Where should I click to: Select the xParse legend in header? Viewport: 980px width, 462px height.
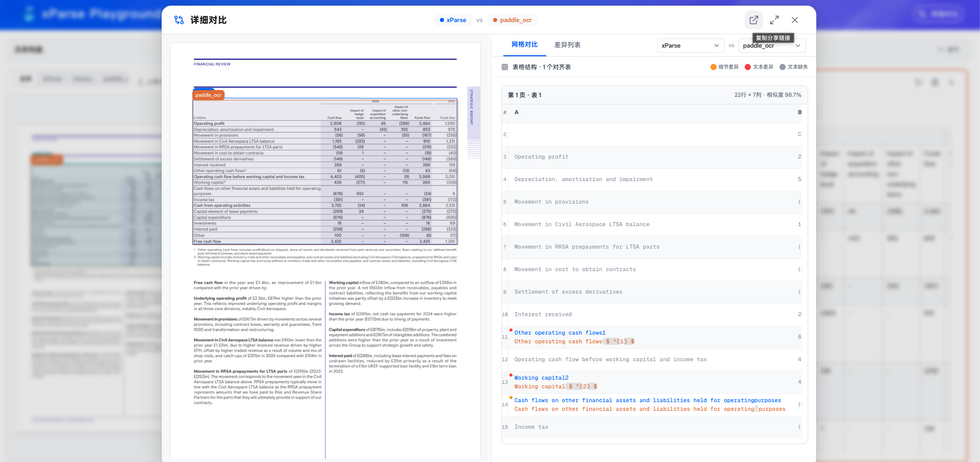pyautogui.click(x=453, y=20)
